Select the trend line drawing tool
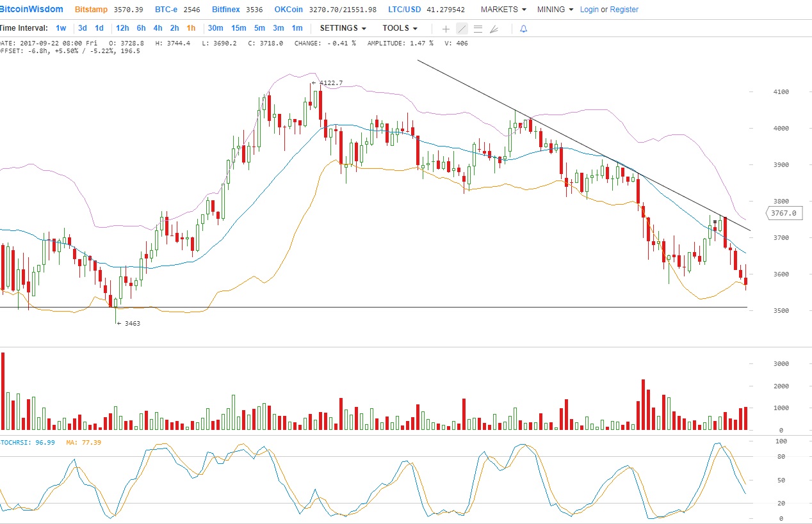 point(462,29)
